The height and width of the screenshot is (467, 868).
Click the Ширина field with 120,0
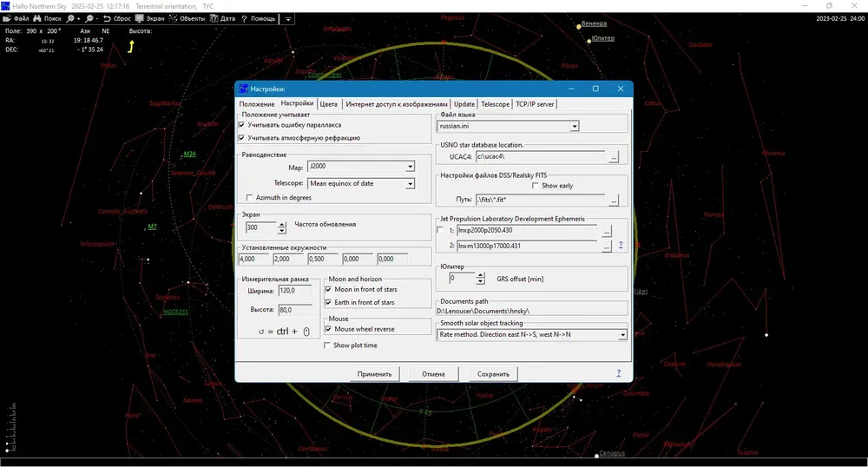click(x=294, y=291)
